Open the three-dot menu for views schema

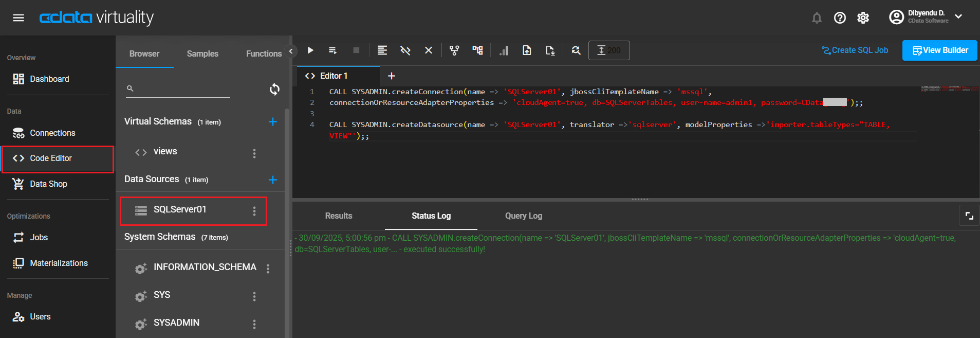pos(254,153)
